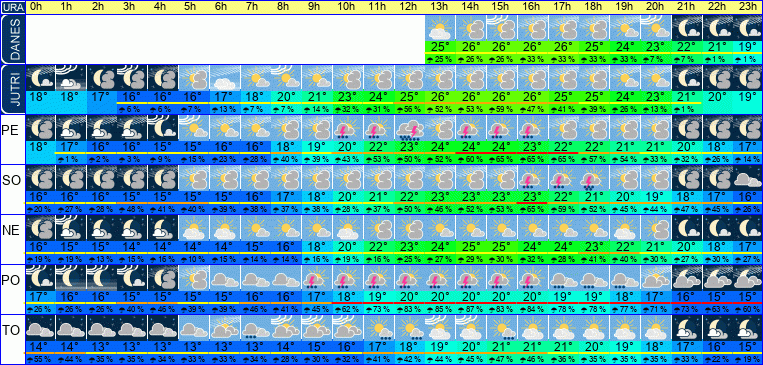Click the NE 5h sunny cloud icon

tap(194, 228)
